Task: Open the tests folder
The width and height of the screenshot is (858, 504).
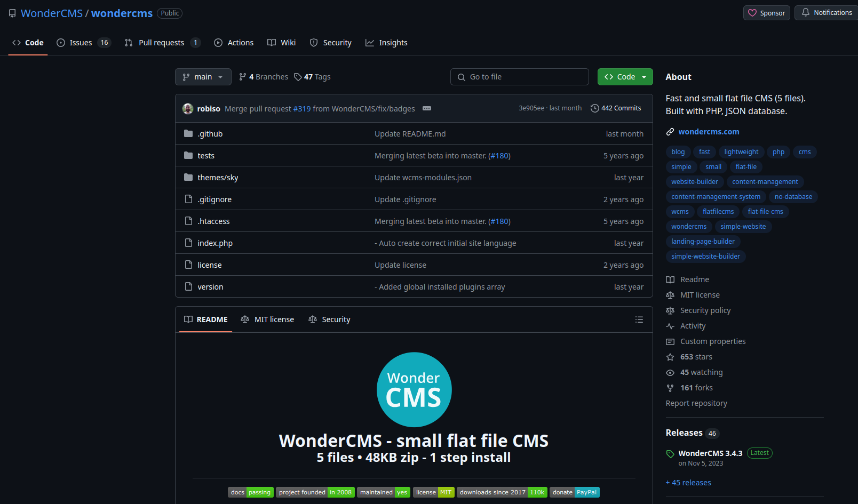Action: (206, 156)
